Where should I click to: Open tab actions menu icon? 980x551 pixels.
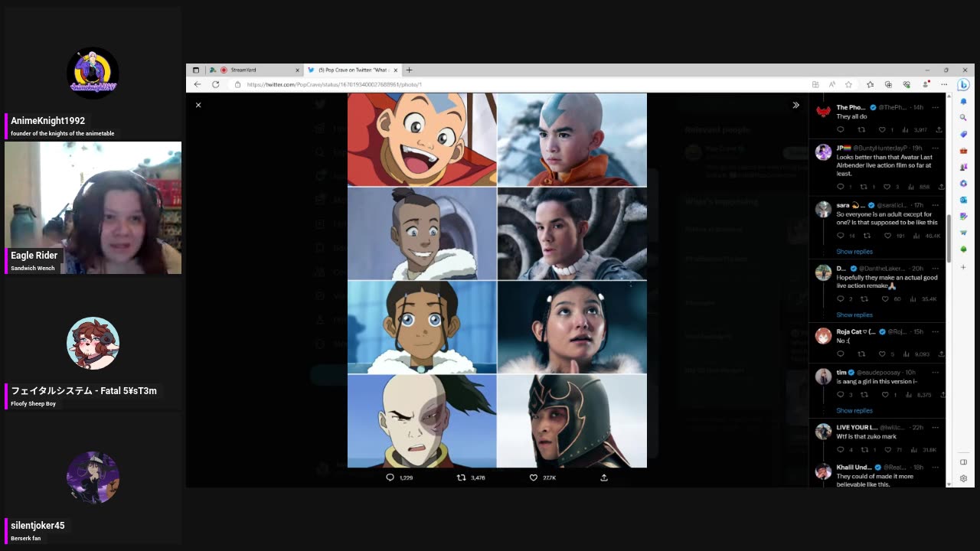(x=196, y=70)
